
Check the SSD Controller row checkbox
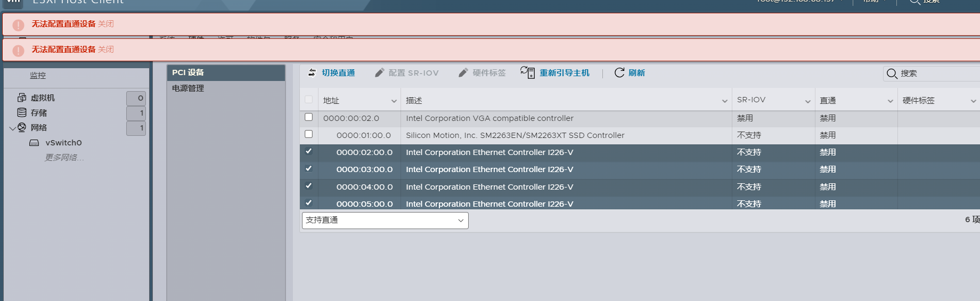(x=308, y=134)
